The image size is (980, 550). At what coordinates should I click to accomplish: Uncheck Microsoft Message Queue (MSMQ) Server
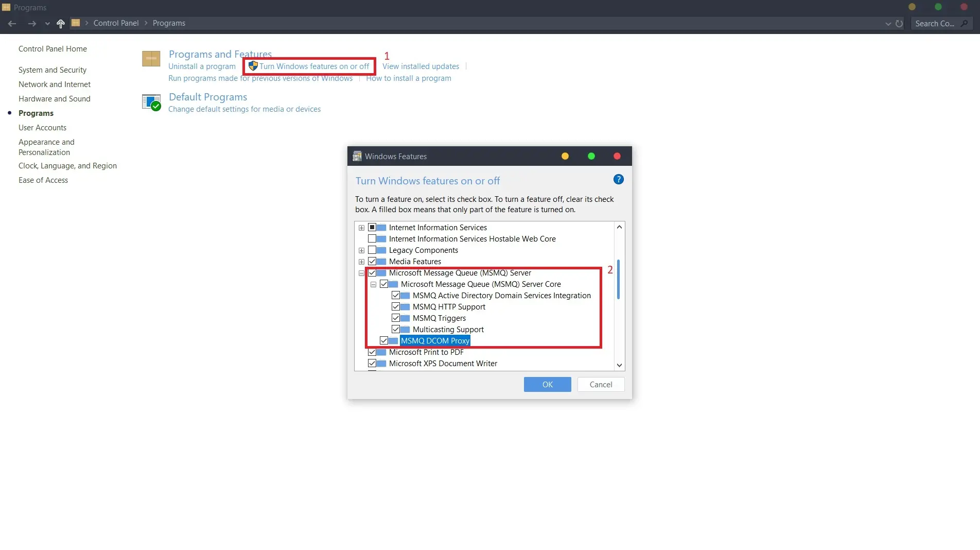tap(372, 272)
